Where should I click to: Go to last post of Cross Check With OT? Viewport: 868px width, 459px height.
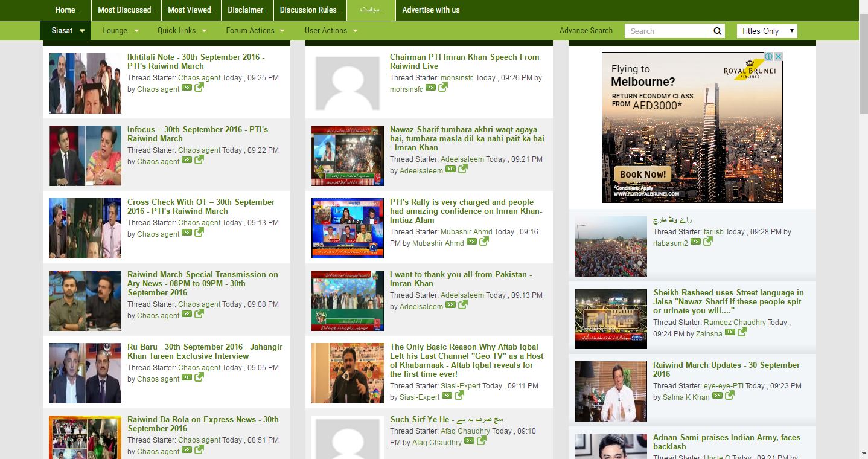click(187, 233)
